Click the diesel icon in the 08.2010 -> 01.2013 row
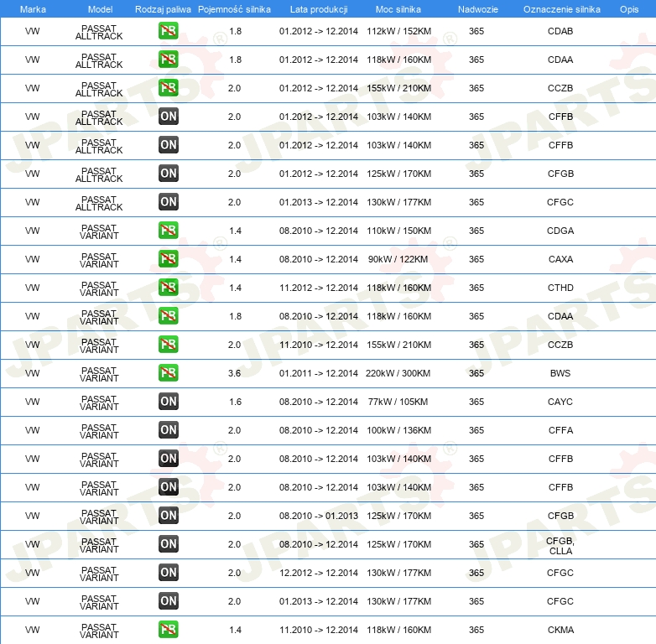Viewport: 656px width, 644px height. tap(168, 516)
